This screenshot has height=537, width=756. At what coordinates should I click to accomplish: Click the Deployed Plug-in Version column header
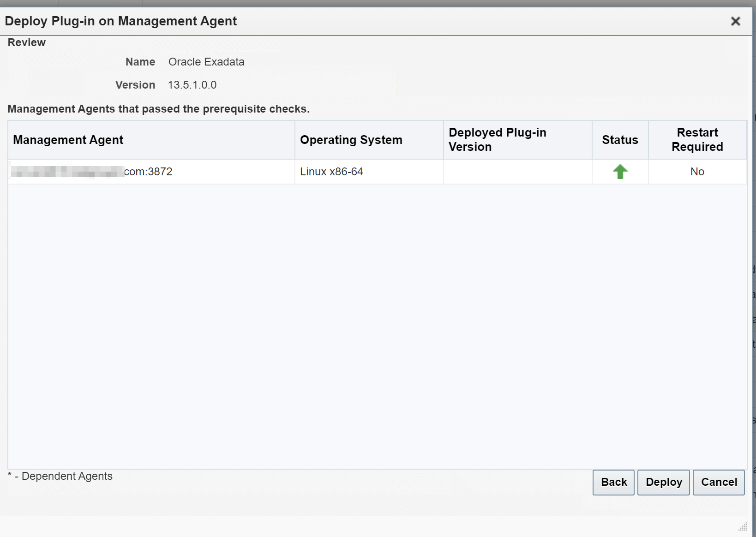coord(497,140)
